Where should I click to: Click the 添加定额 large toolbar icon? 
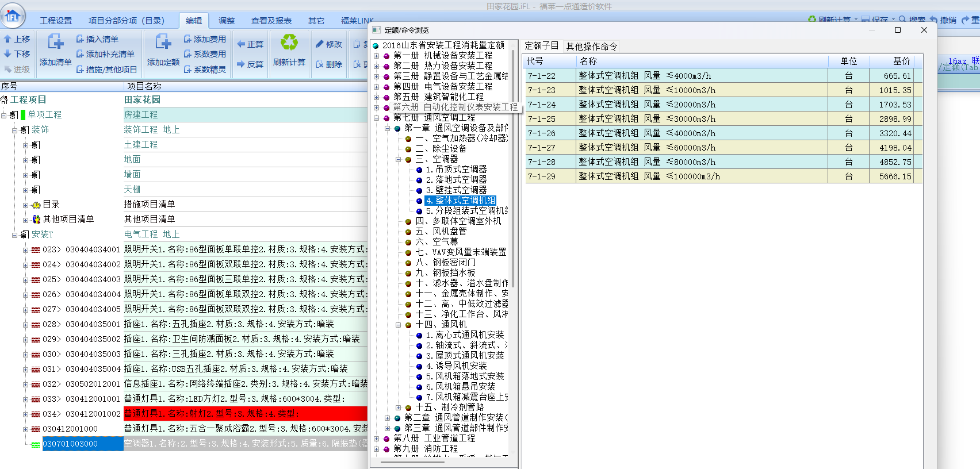(163, 43)
